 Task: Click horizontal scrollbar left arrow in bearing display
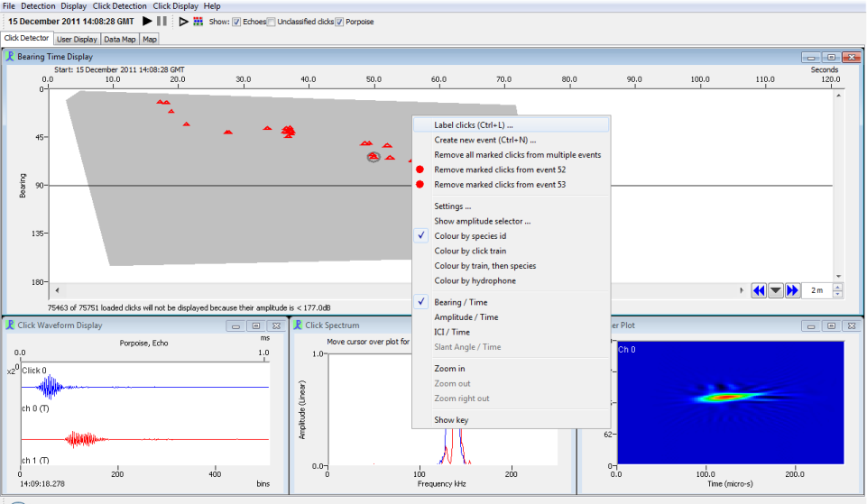coord(57,290)
